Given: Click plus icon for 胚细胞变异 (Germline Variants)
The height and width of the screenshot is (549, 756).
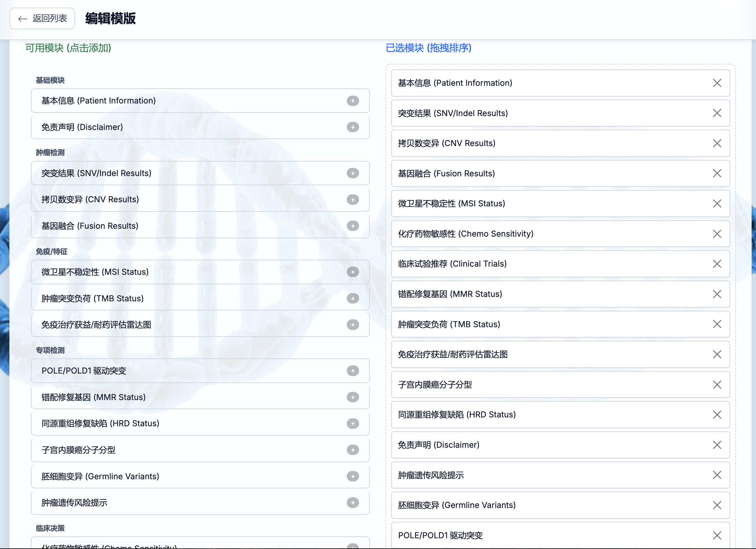Looking at the screenshot, I should 353,476.
